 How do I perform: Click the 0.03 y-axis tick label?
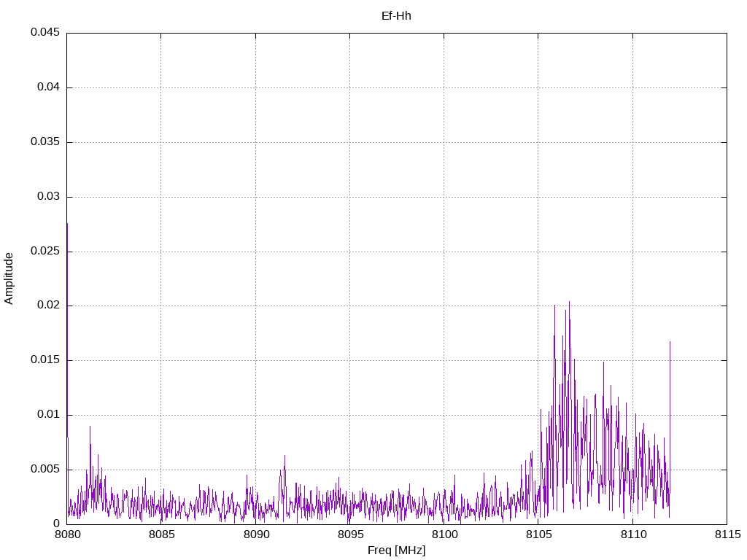47,197
